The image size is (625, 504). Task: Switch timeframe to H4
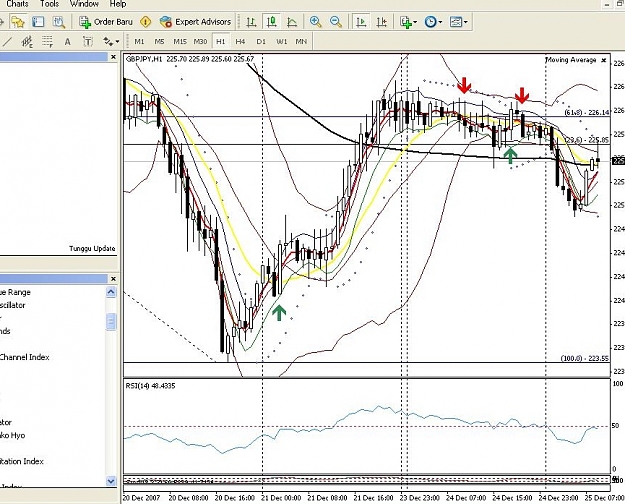(x=240, y=41)
